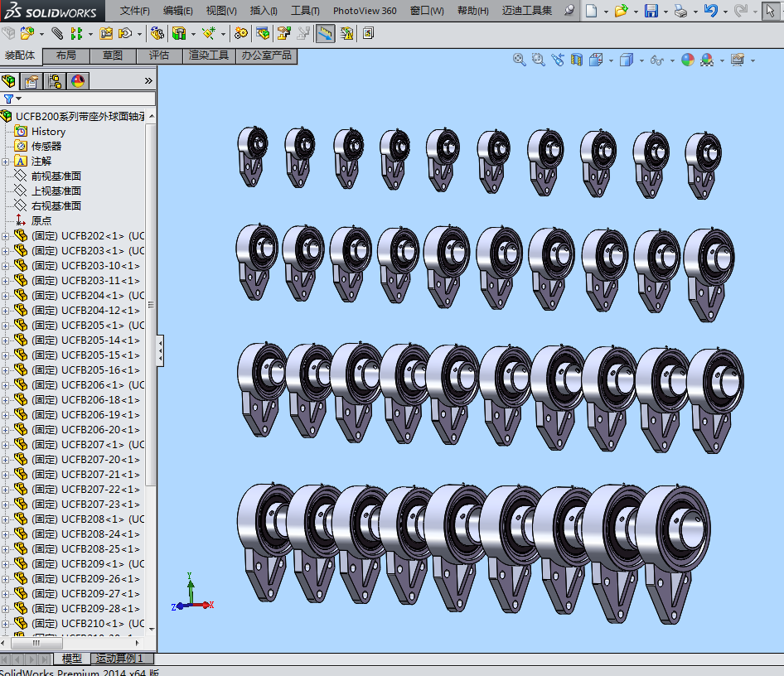Viewport: 784px width, 676px height.
Task: Pin the menu bar with pushpin
Action: pyautogui.click(x=569, y=11)
